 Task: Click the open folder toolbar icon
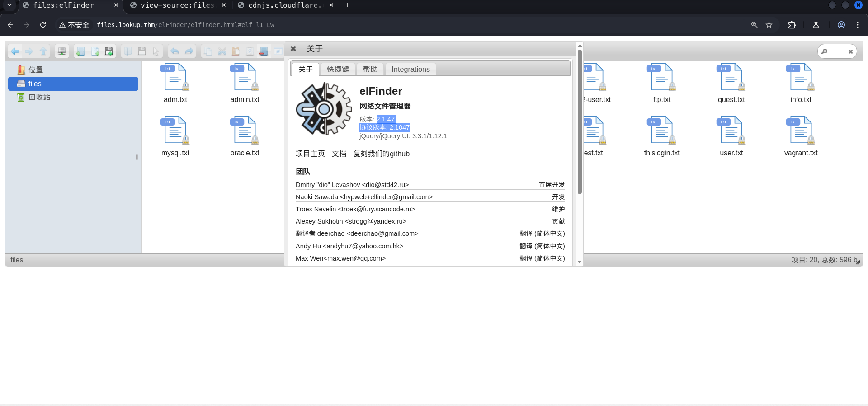[128, 51]
